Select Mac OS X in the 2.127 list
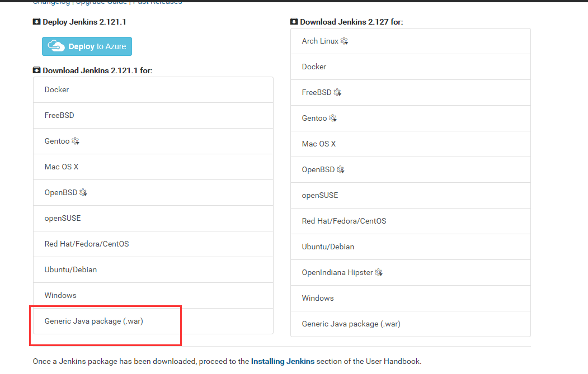Screen dimensions: 588x374 click(x=411, y=144)
